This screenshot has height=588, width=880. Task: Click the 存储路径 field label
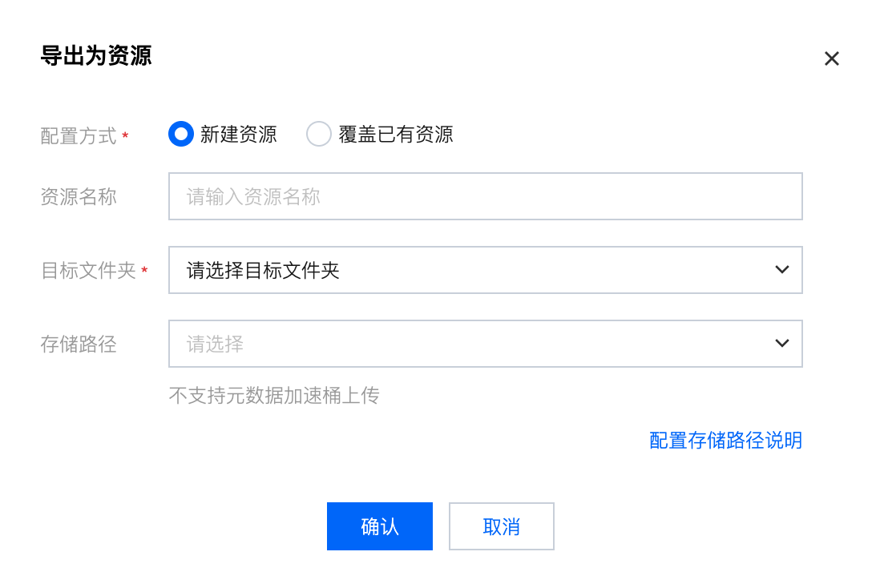(x=79, y=344)
